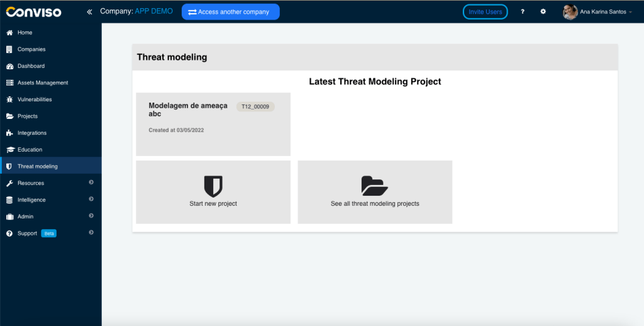The image size is (644, 326).
Task: Click the Resources label in sidebar
Action: [31, 183]
